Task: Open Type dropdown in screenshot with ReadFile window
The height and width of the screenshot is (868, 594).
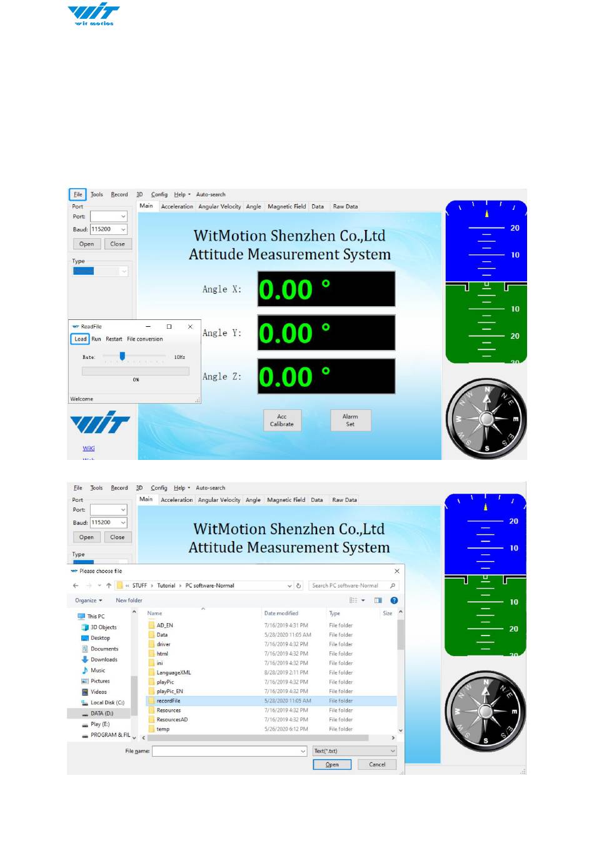Action: [124, 271]
